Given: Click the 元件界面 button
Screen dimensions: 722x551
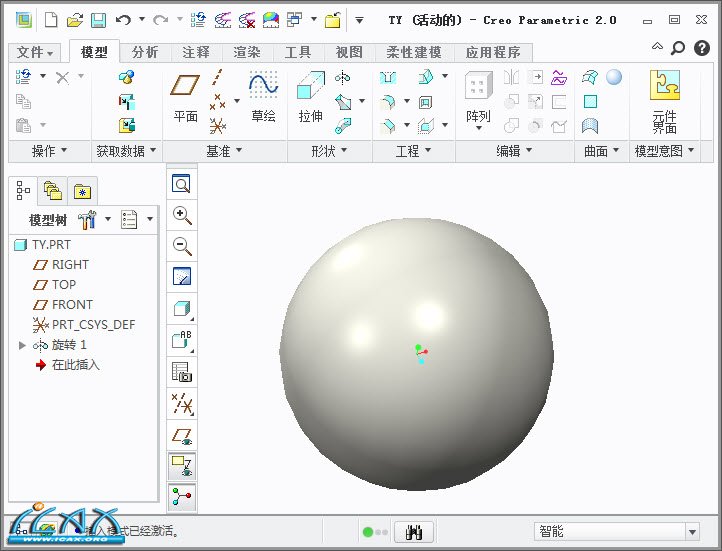Looking at the screenshot, I should [665, 100].
